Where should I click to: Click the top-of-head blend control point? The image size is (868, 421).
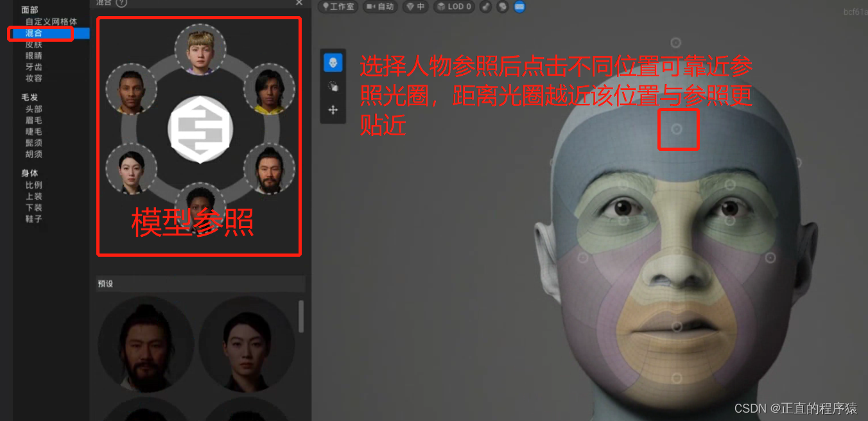coord(675,42)
